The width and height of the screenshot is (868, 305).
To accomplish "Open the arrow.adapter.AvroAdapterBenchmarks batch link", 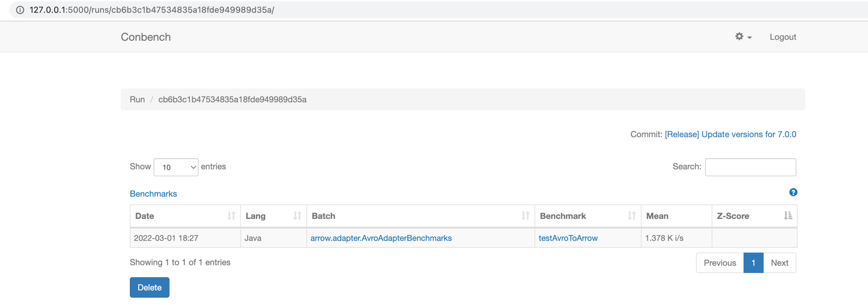I will (x=381, y=238).
